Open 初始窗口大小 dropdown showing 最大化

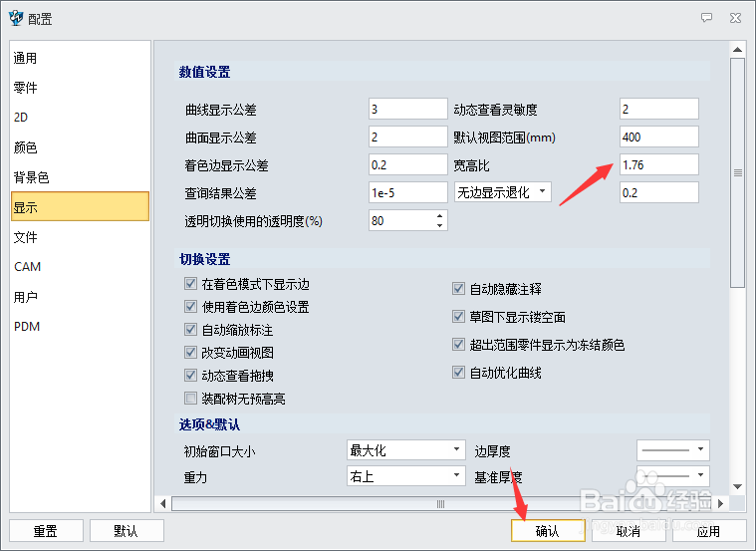pos(406,449)
